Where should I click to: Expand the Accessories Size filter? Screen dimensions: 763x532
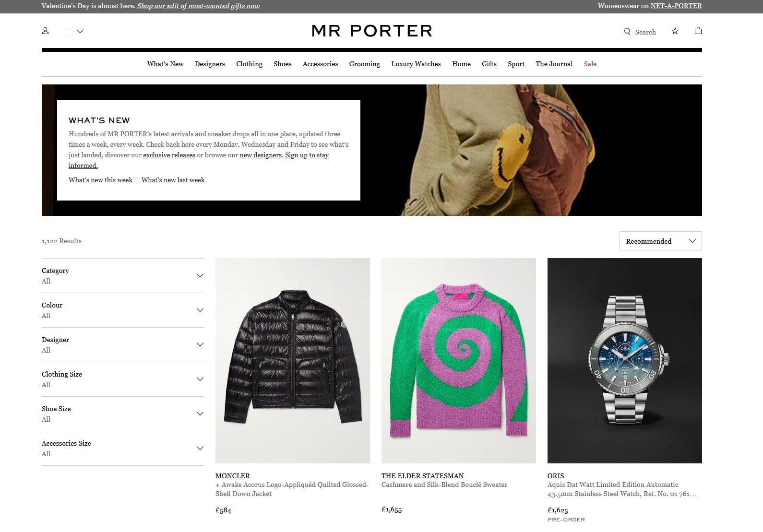coord(123,448)
